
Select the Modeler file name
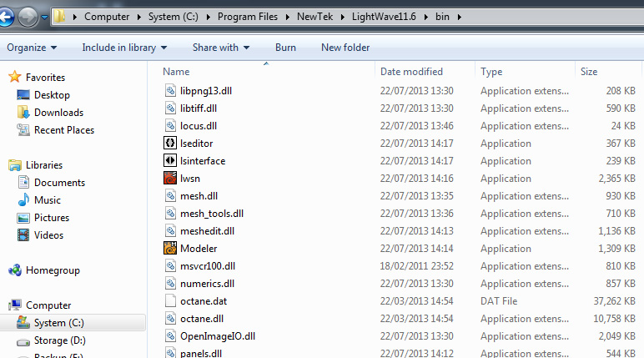pos(199,249)
